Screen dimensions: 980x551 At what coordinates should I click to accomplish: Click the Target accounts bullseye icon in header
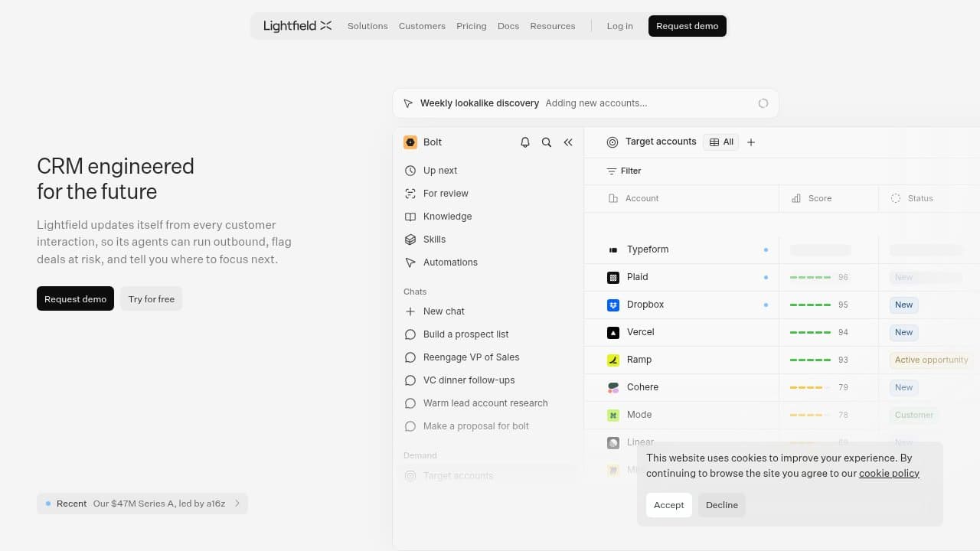click(612, 142)
